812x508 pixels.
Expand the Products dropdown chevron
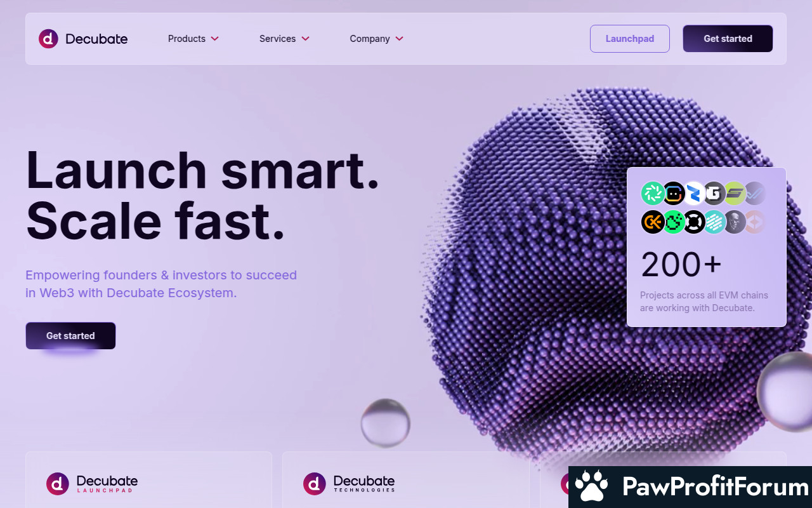[x=215, y=39]
